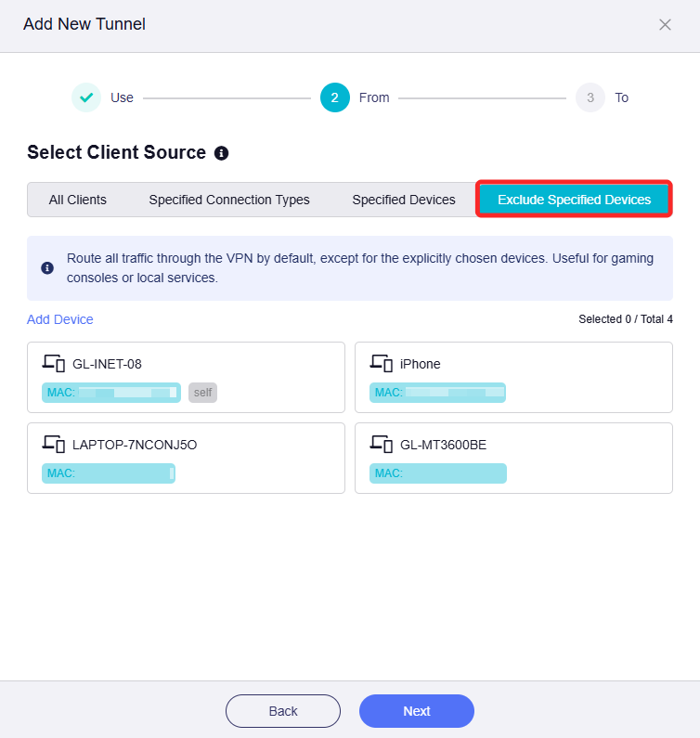
Task: Click the Add New Tunnel title
Action: click(x=84, y=24)
